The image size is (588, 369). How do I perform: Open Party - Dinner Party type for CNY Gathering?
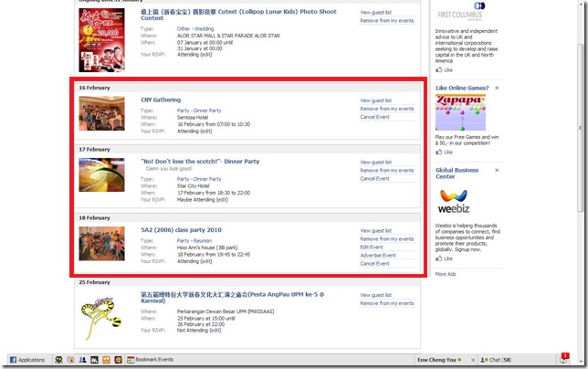pyautogui.click(x=199, y=111)
